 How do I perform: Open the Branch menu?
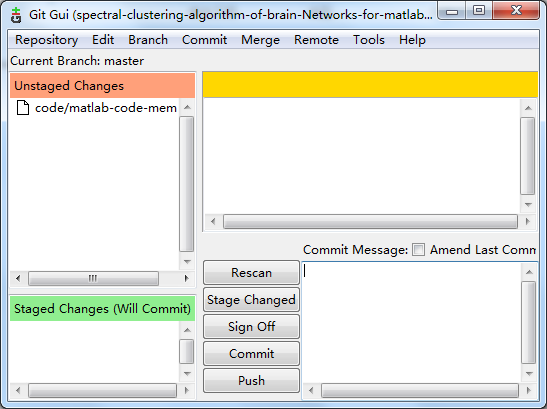(x=148, y=40)
